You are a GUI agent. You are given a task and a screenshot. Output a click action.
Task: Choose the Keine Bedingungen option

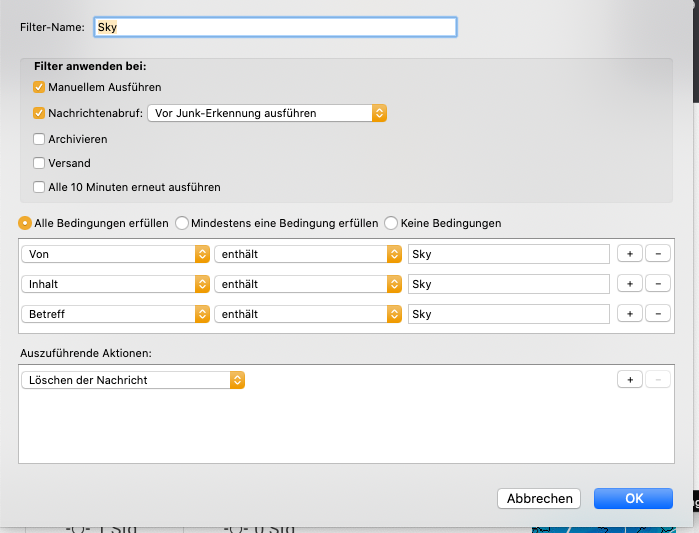click(392, 223)
